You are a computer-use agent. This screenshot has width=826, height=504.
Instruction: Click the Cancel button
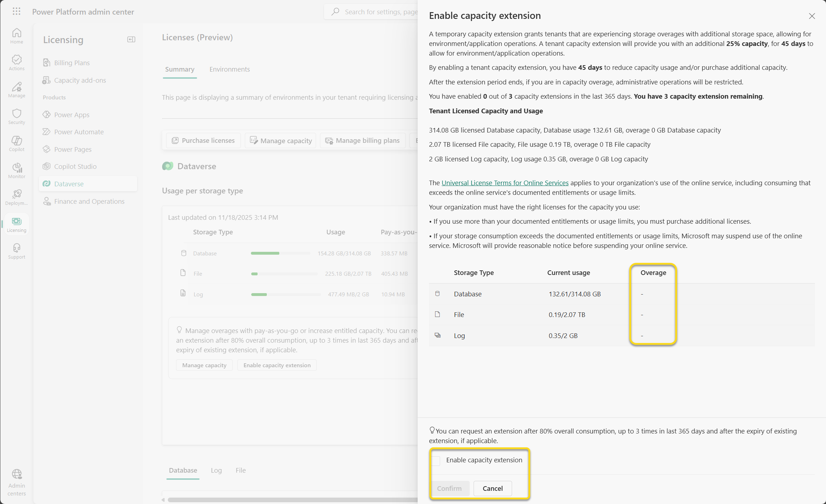[492, 488]
